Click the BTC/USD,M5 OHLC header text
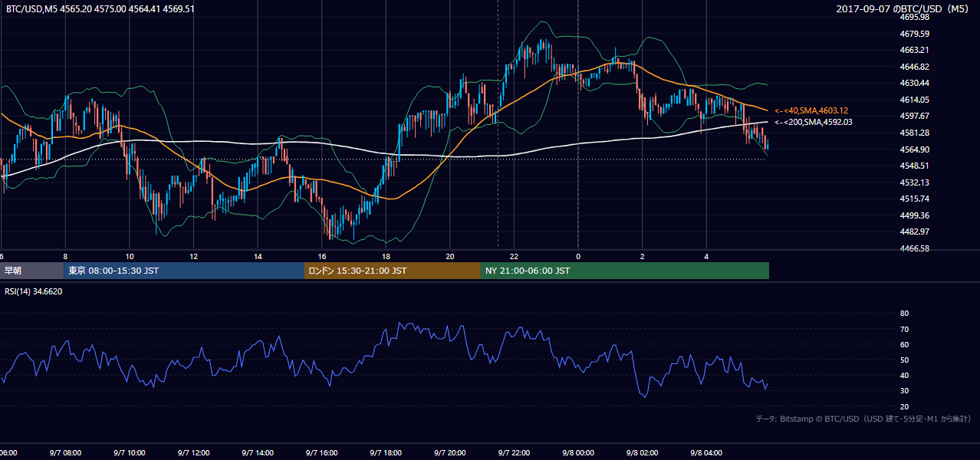 pyautogui.click(x=100, y=9)
